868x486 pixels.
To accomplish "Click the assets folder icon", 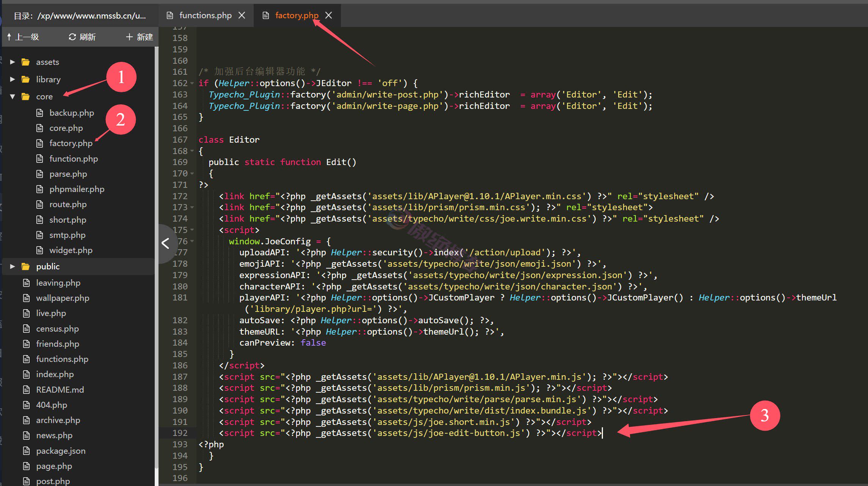I will pos(26,62).
